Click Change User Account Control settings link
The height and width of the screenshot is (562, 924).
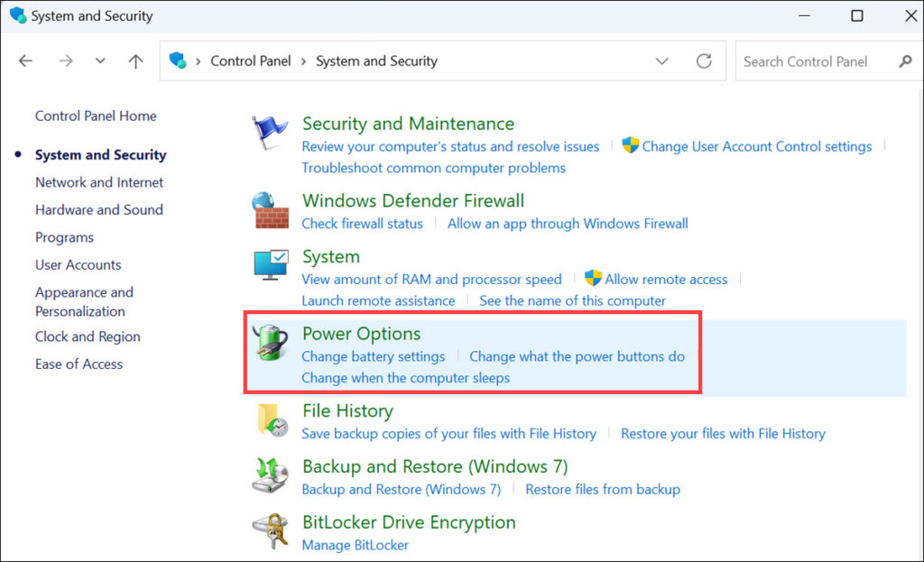tap(756, 146)
